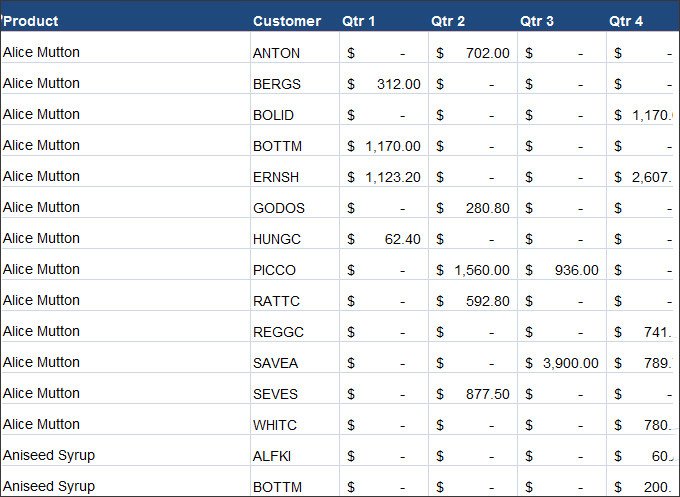Select the Qtr 4 header cell
Viewport: 680px width, 497px height.
click(x=643, y=21)
